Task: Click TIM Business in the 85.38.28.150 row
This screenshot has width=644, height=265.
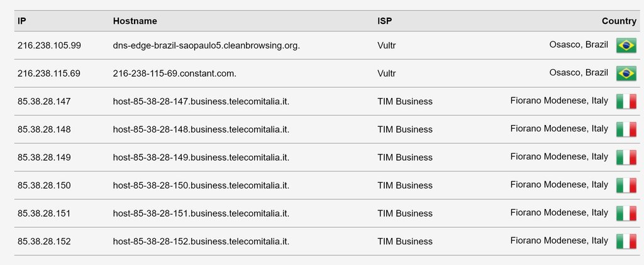Action: point(405,185)
